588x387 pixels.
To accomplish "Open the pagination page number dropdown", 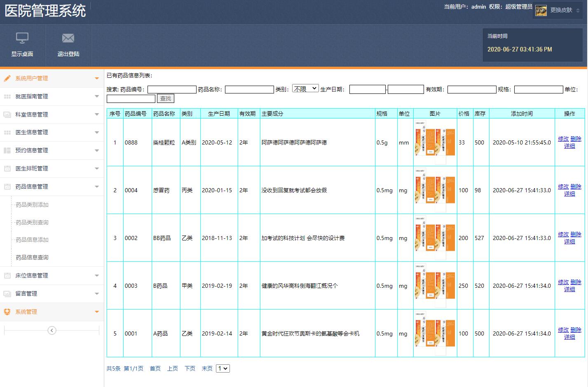I will tap(223, 368).
